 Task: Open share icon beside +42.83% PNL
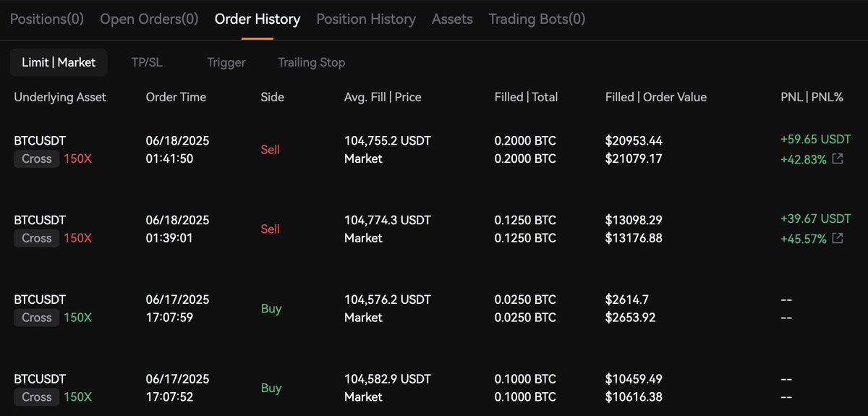click(x=838, y=159)
